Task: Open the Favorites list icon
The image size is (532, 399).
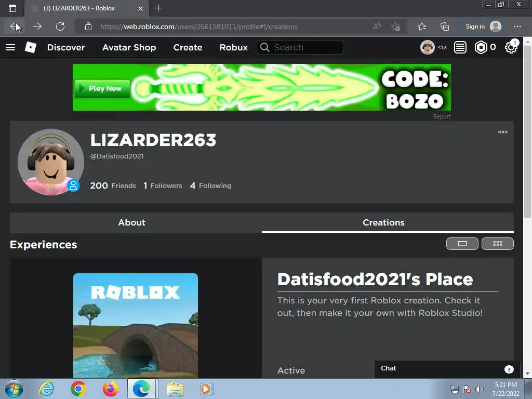Action: [x=422, y=26]
